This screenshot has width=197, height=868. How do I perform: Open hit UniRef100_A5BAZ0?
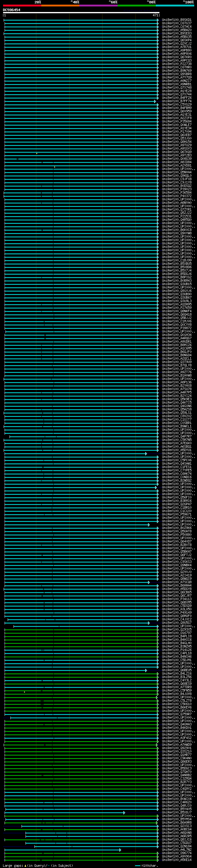coord(176,30)
